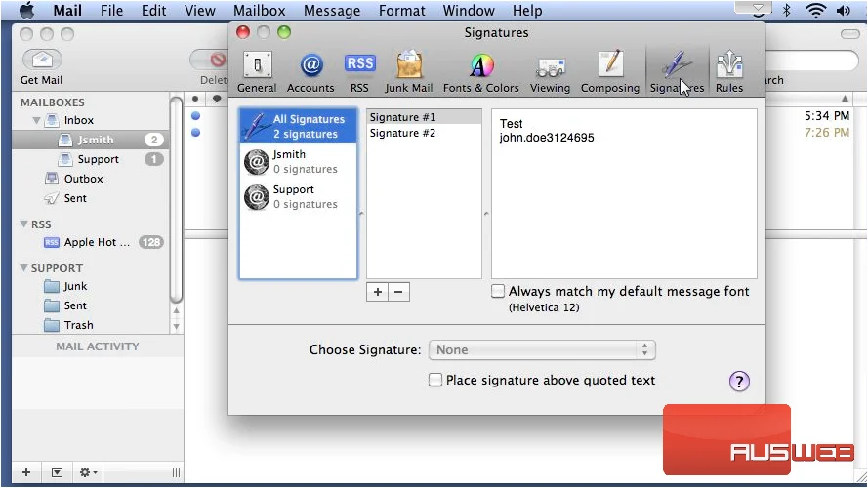
Task: Open RSS preferences pane
Action: [x=360, y=72]
